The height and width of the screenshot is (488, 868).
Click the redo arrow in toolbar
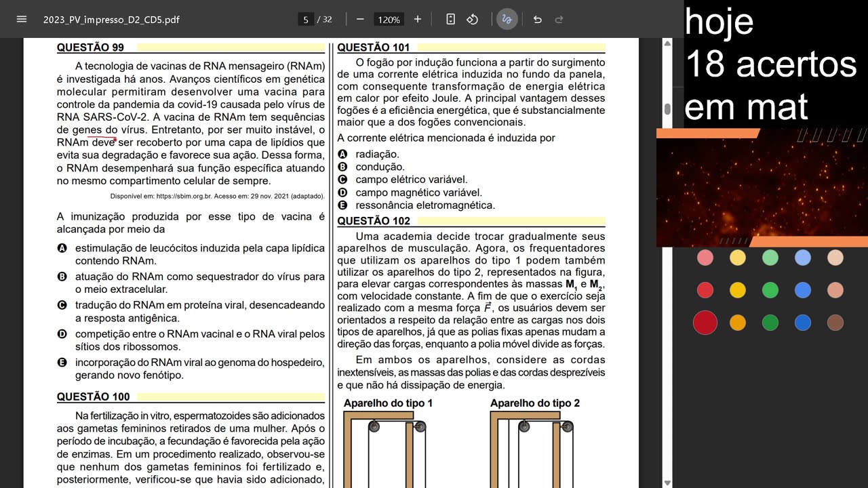[x=559, y=19]
